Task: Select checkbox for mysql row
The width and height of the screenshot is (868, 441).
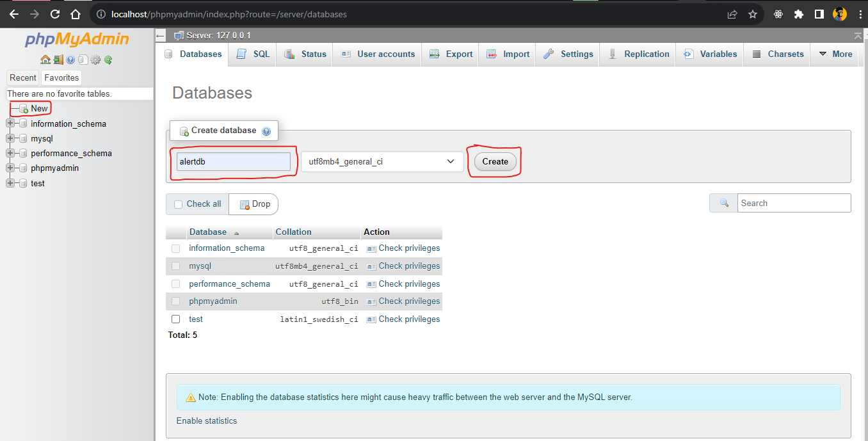Action: [175, 266]
